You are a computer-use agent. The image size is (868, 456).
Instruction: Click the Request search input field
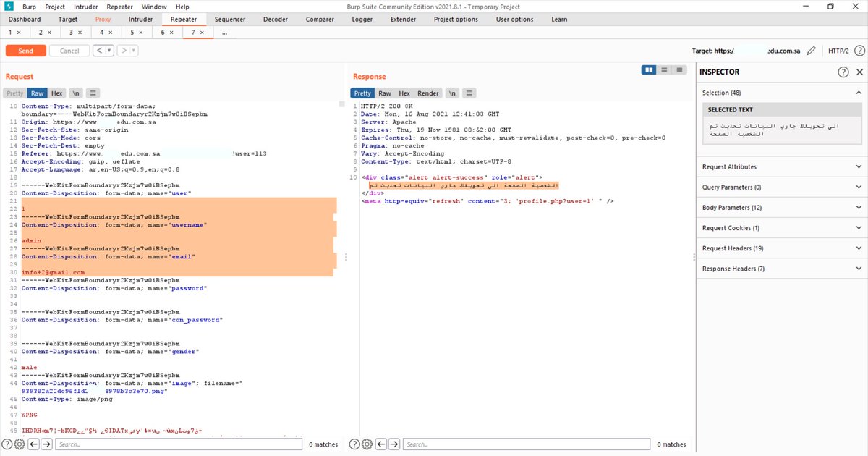[x=179, y=444]
